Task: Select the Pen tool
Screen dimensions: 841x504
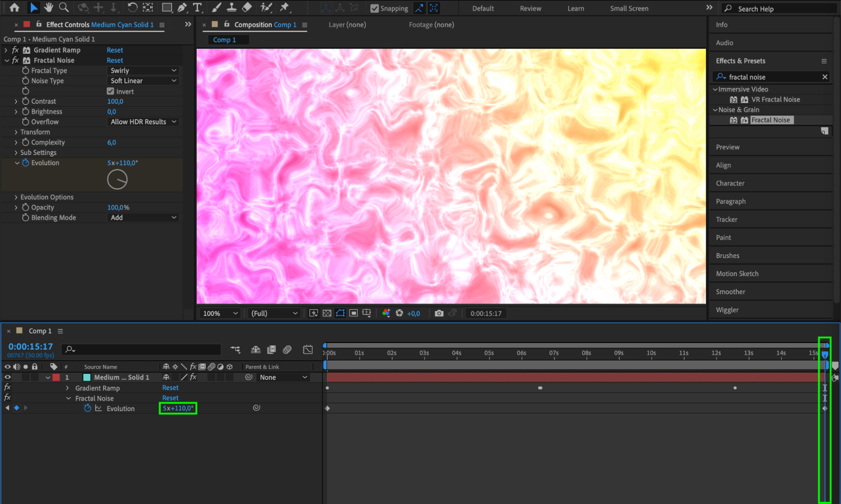Action: [182, 8]
